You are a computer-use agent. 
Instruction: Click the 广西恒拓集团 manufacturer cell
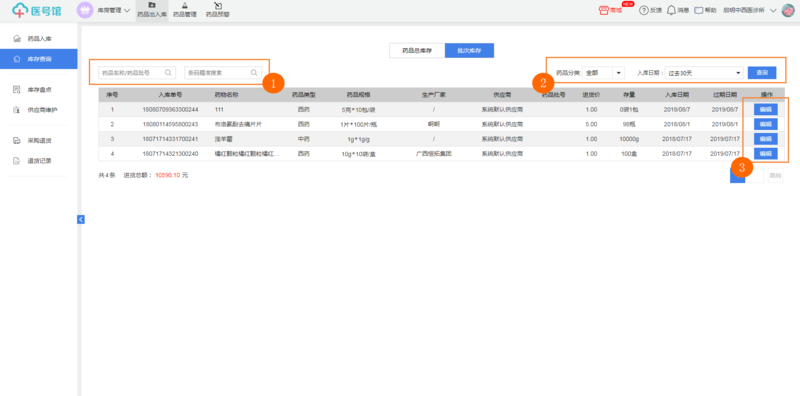click(434, 154)
